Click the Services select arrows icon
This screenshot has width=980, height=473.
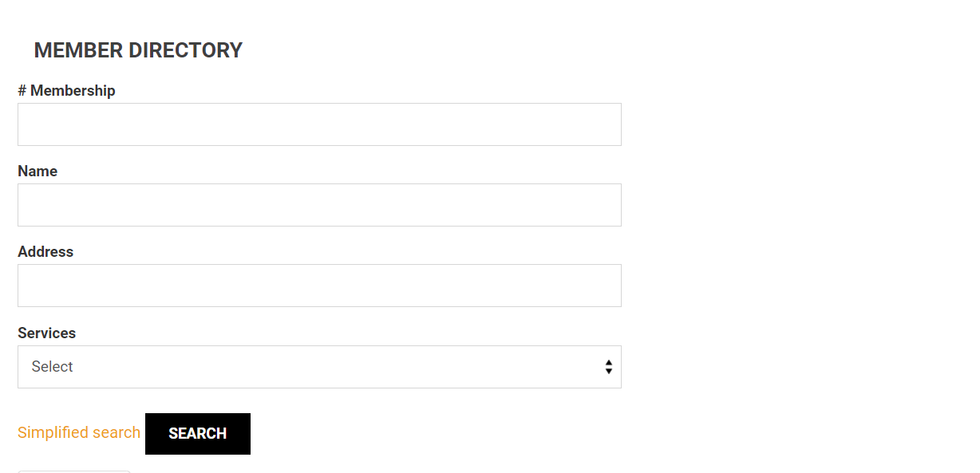pyautogui.click(x=609, y=367)
